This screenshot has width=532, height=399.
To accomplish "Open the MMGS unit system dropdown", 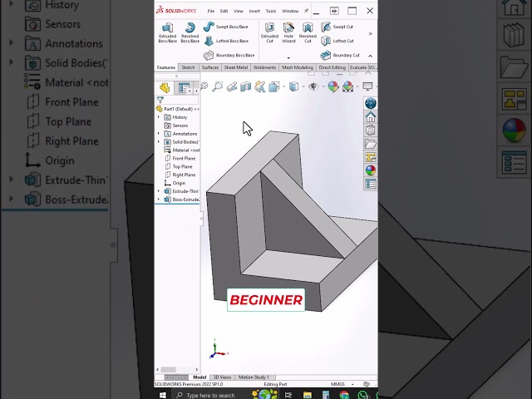I will coord(352,384).
